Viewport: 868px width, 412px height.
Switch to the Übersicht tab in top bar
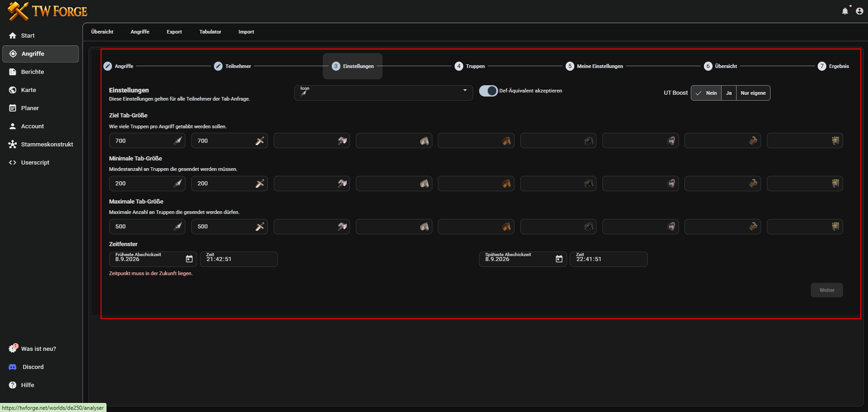pyautogui.click(x=102, y=32)
